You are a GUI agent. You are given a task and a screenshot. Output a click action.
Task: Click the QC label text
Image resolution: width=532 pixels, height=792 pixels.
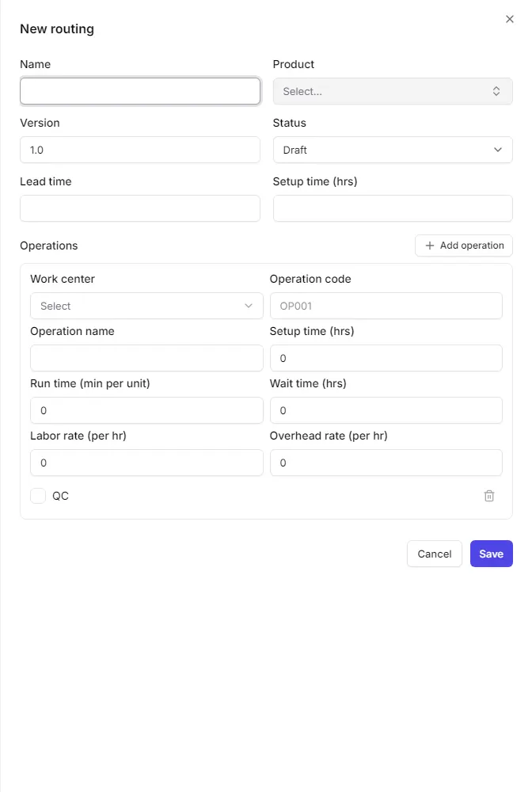60,496
